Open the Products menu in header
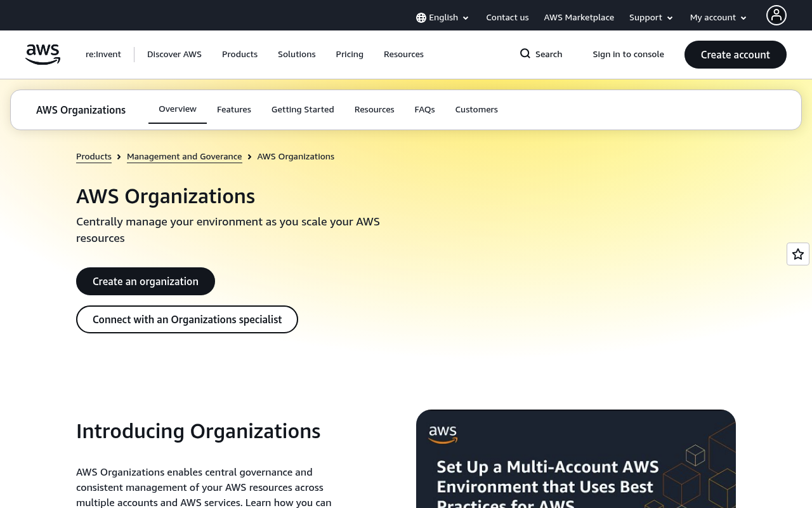 tap(240, 55)
